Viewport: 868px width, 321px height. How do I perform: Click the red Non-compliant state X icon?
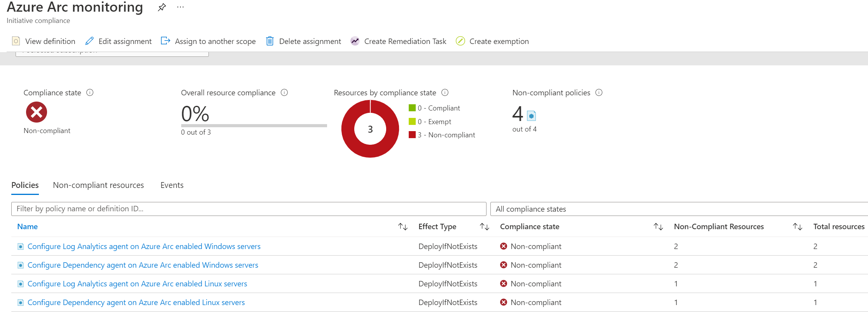[37, 112]
